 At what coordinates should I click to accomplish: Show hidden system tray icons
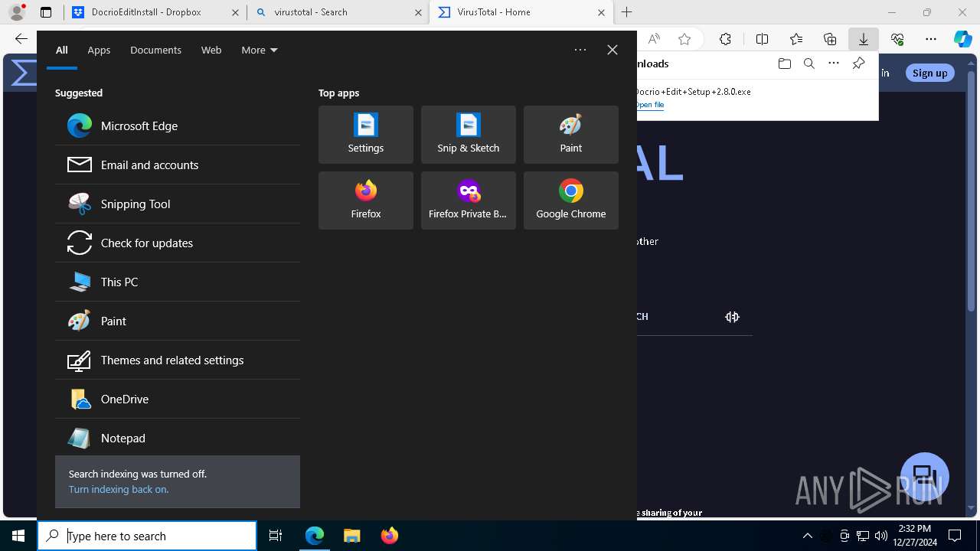(808, 536)
